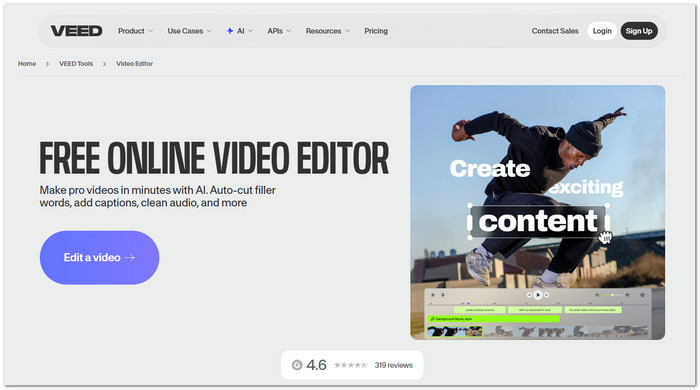
Task: Click the star rating icons
Action: pos(350,365)
